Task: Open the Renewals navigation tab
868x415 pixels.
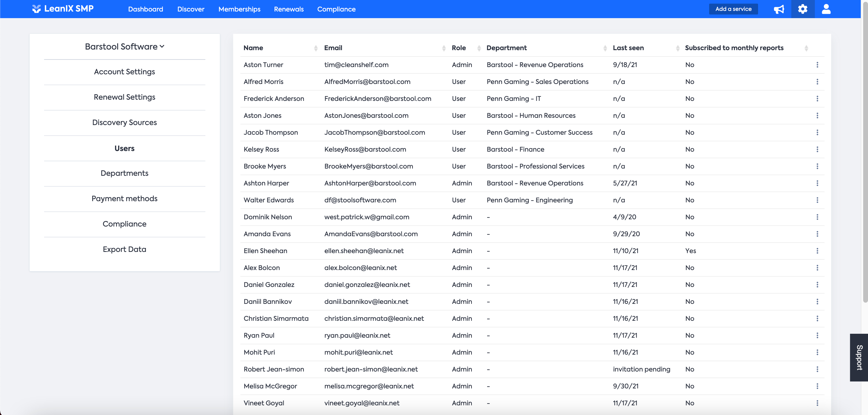Action: 288,9
